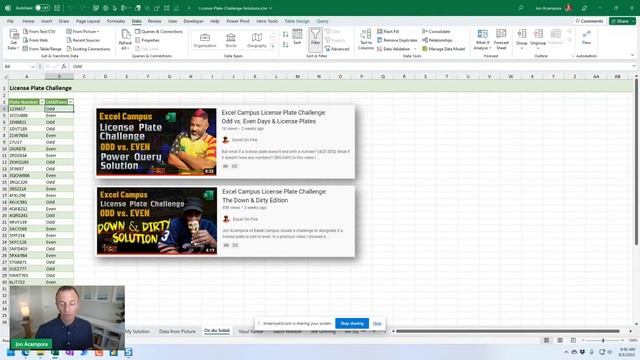The height and width of the screenshot is (360, 640).
Task: Expand the Data Types gallery
Action: pos(273,47)
